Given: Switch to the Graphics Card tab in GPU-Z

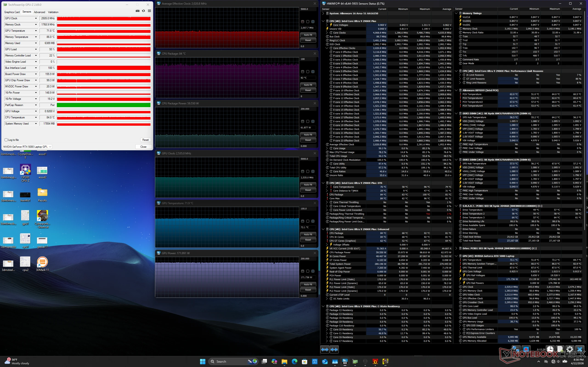Looking at the screenshot, I should click(x=12, y=12).
